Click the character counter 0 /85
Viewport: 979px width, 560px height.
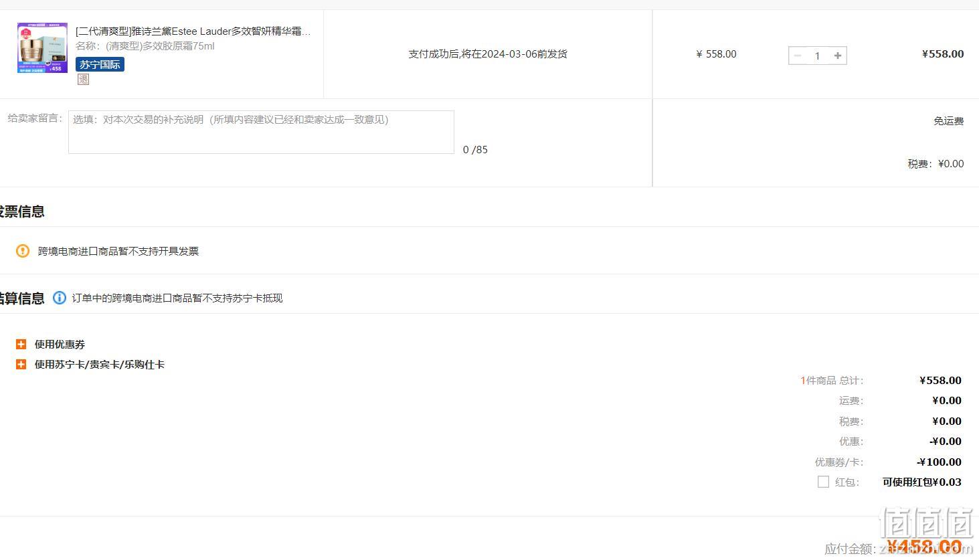tap(475, 150)
